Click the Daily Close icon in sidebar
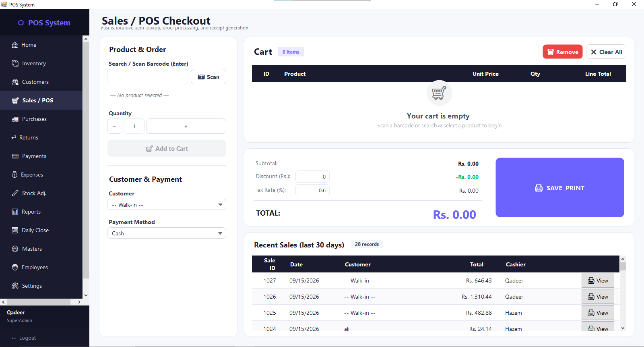Screen dimensions: 644x347 tap(15, 230)
